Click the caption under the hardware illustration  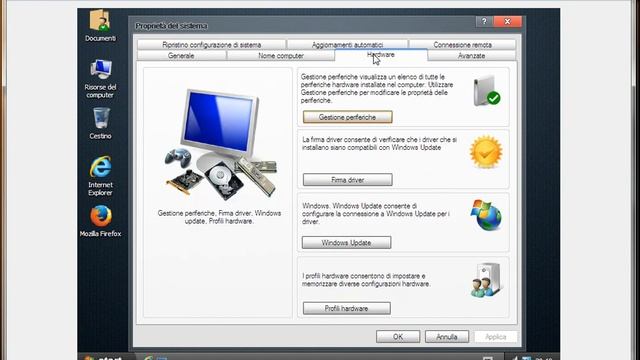[219, 217]
